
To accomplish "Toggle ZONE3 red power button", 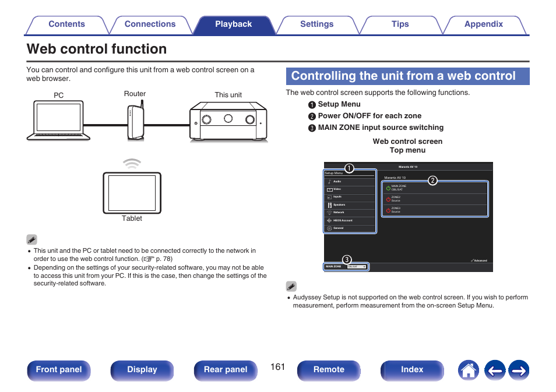I will 388,210.
